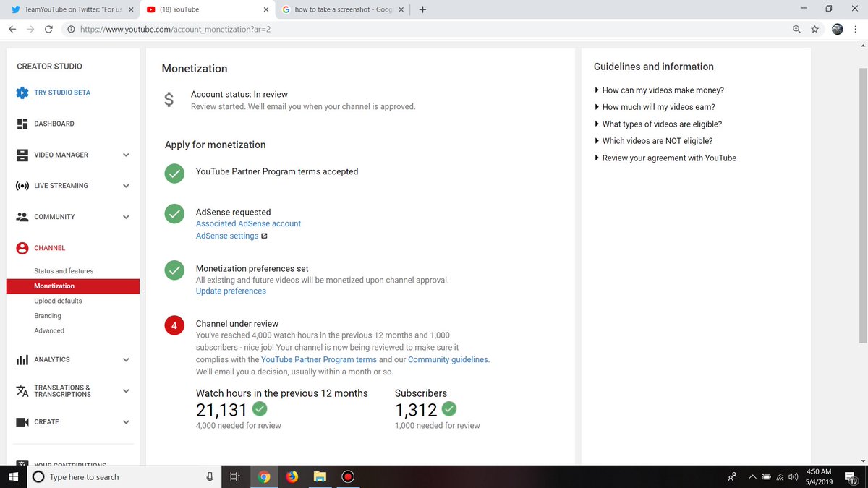This screenshot has height=488, width=868.
Task: Click the green check next to 21,131 watch hours
Action: click(x=260, y=409)
